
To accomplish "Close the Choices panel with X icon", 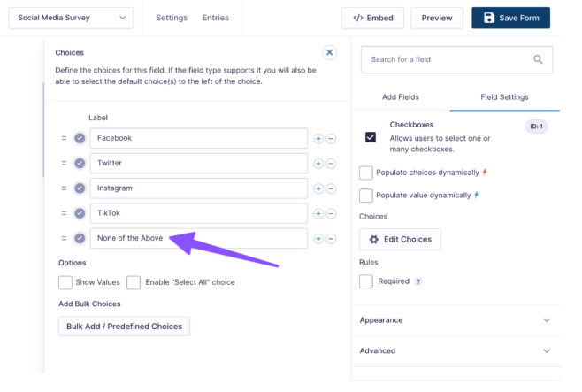I will (330, 52).
